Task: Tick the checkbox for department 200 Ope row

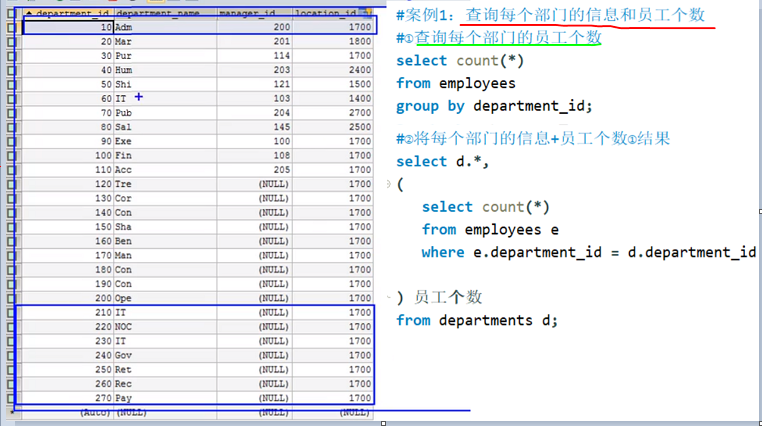Action: (11, 298)
